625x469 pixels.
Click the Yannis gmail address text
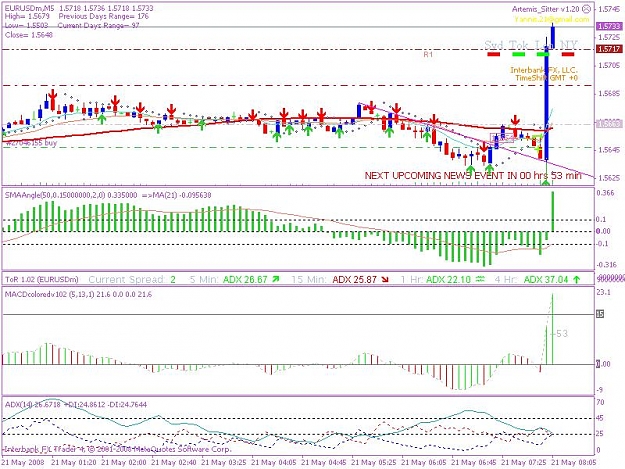click(552, 19)
